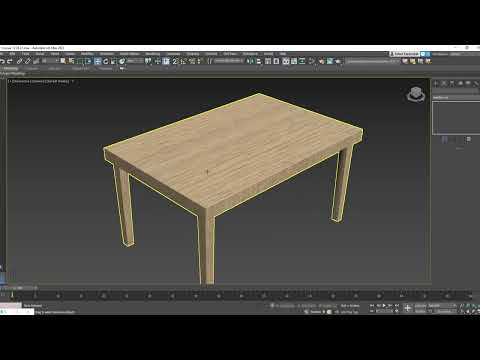Click the time slider handle
480x360 pixels.
[18, 287]
